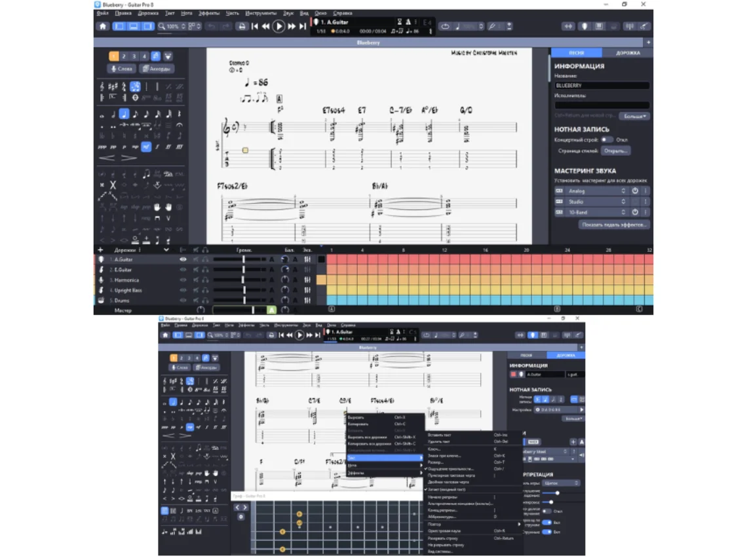Add a new track with plus icon
Viewport: 747px width, 560px height.
[101, 250]
